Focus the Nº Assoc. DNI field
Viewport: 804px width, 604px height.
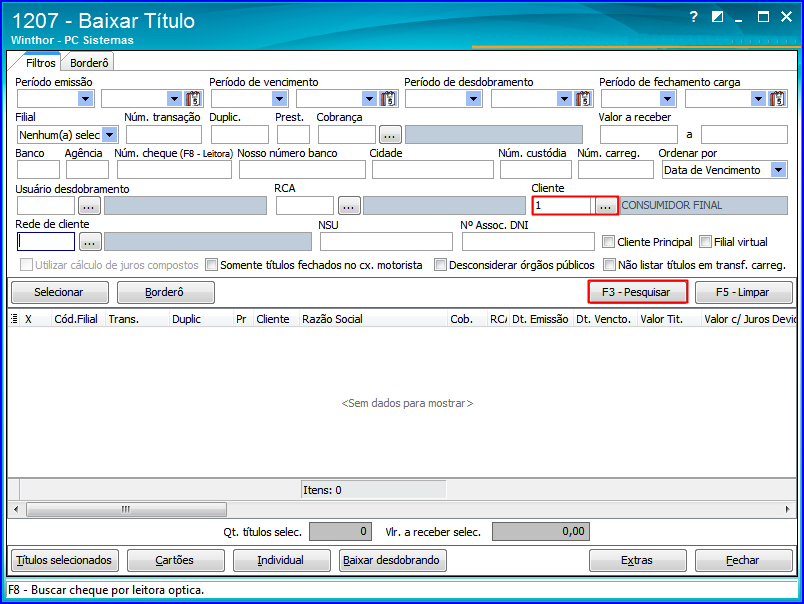click(x=528, y=241)
